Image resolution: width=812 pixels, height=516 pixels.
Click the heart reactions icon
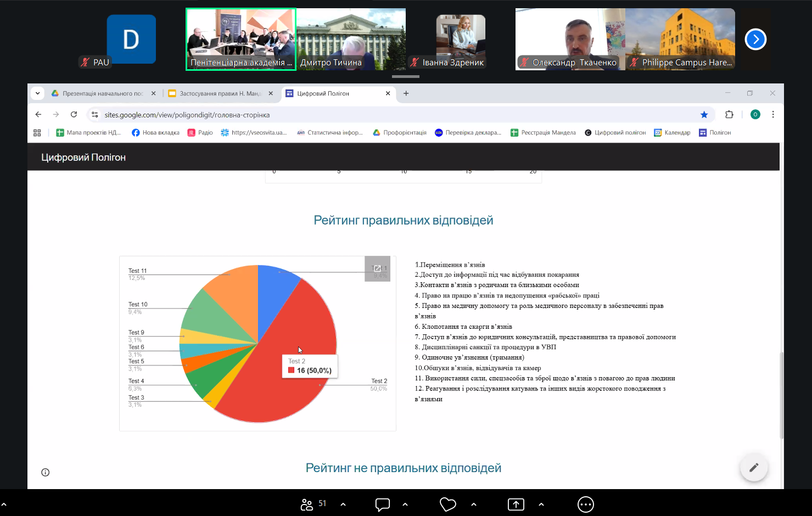click(x=447, y=504)
